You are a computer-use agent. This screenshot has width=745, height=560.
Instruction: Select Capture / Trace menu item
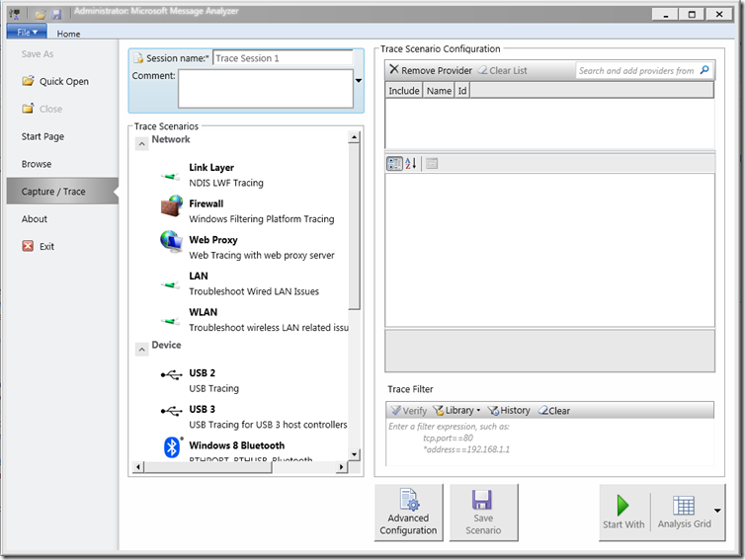pyautogui.click(x=62, y=191)
